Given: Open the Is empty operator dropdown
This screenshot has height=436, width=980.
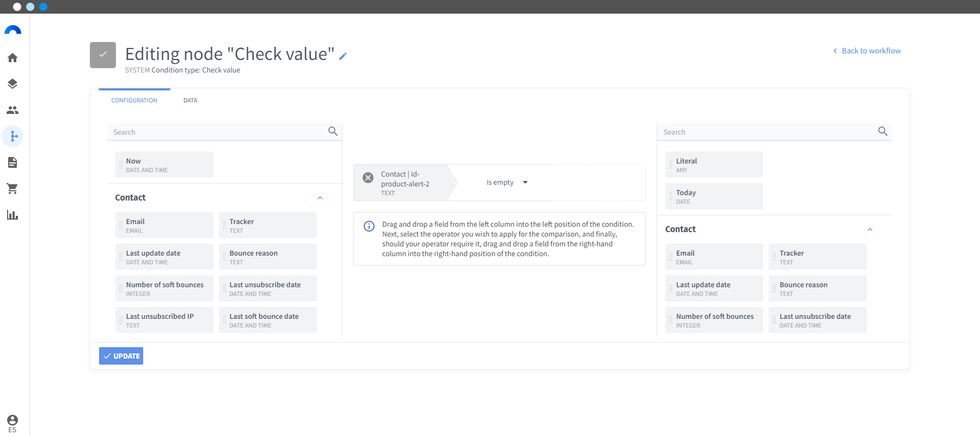Looking at the screenshot, I should coord(507,183).
